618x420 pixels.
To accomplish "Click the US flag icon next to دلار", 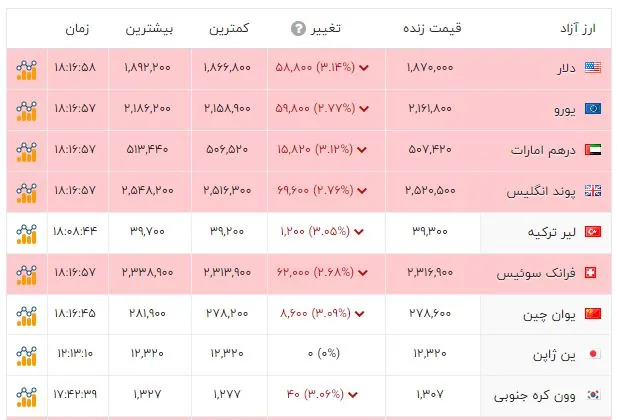I will pos(592,68).
